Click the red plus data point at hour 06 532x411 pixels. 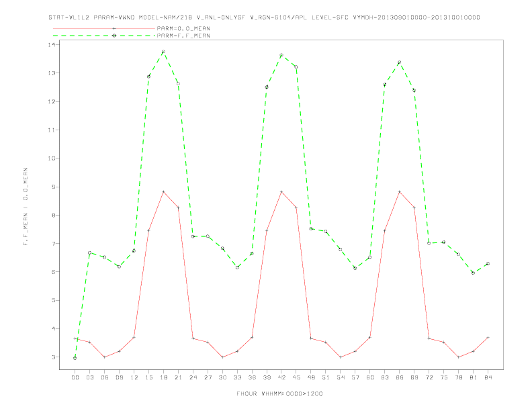point(105,357)
